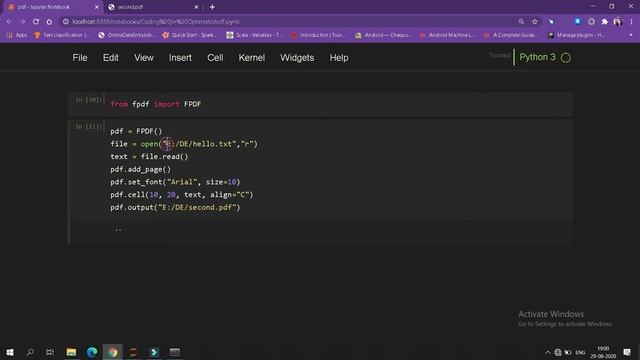
Task: Click the line 'pdf = FPDF()'
Action: [136, 131]
